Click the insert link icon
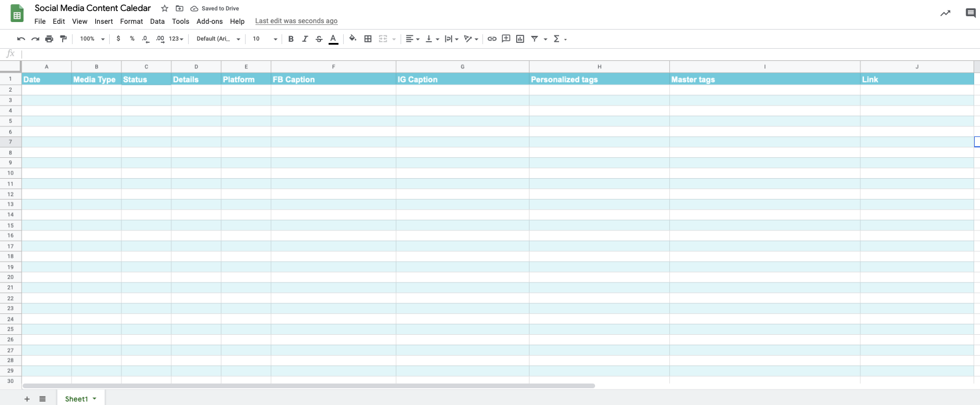The width and height of the screenshot is (980, 405). 492,39
